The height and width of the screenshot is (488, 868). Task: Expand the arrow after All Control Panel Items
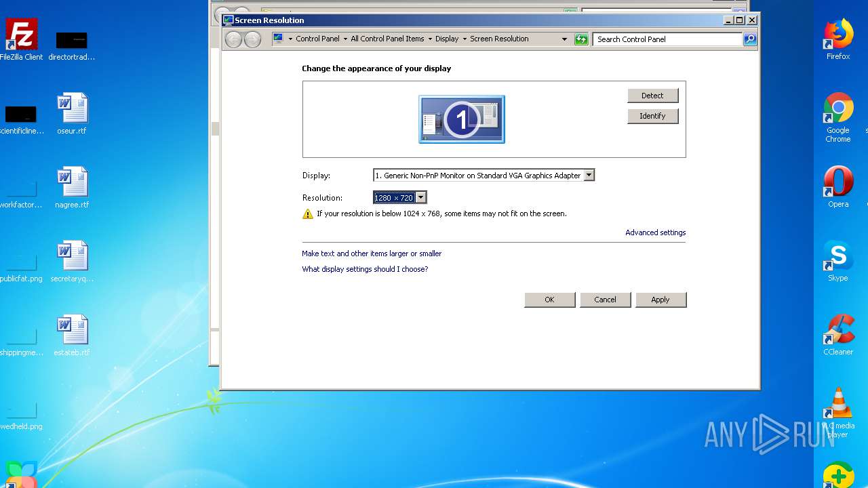430,39
